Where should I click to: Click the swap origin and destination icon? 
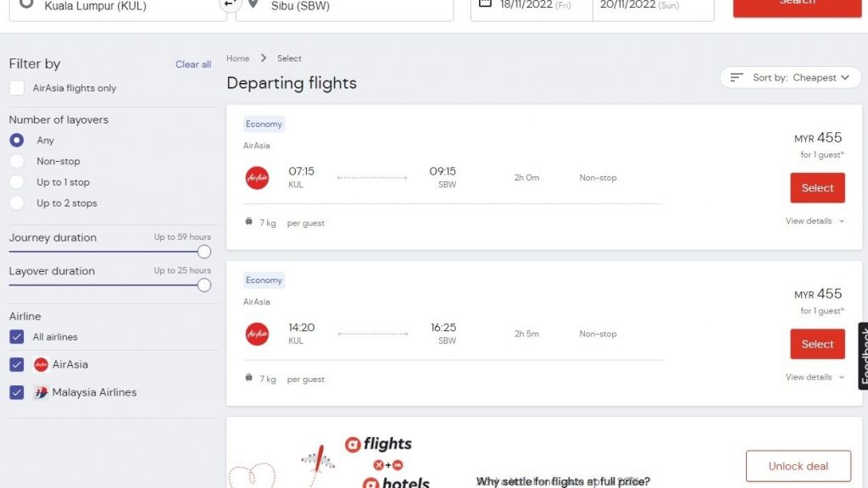230,5
